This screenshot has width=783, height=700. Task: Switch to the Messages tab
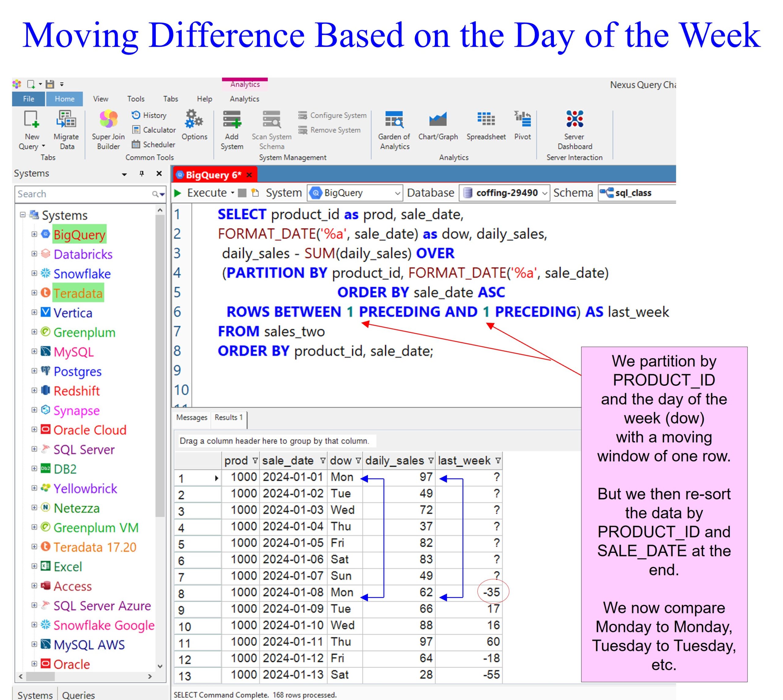point(191,418)
